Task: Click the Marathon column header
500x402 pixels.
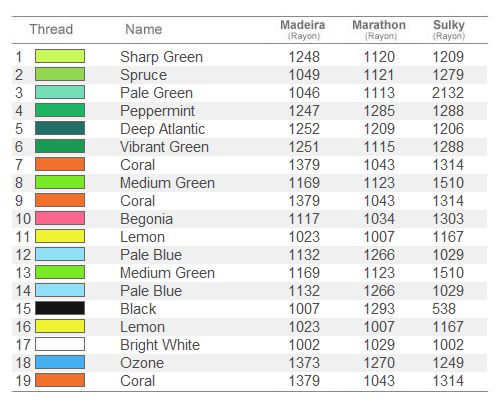Action: click(379, 29)
